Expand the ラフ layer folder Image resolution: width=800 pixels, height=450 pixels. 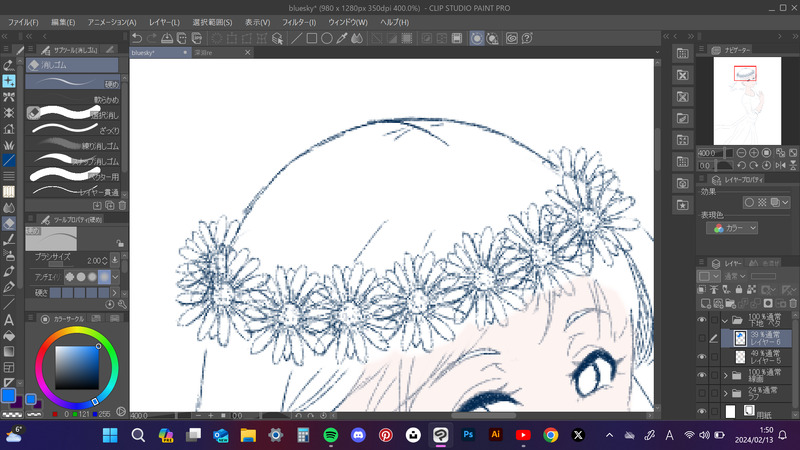tap(726, 393)
